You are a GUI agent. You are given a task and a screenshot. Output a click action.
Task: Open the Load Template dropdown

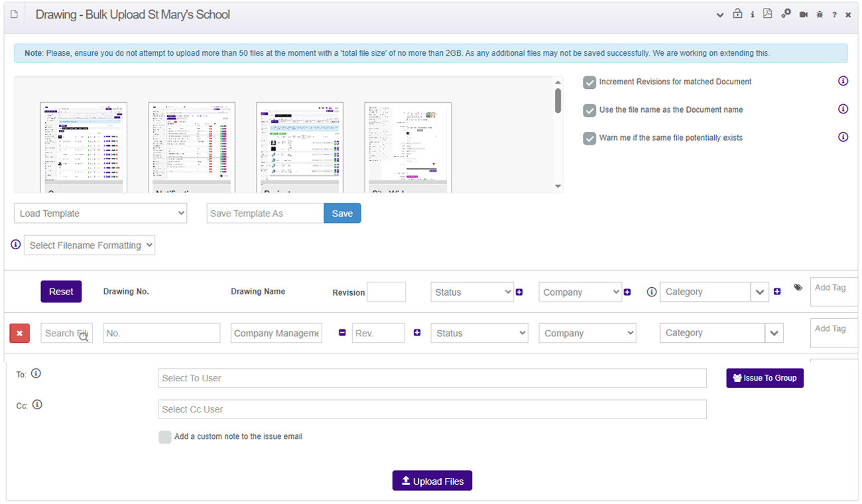pyautogui.click(x=101, y=214)
